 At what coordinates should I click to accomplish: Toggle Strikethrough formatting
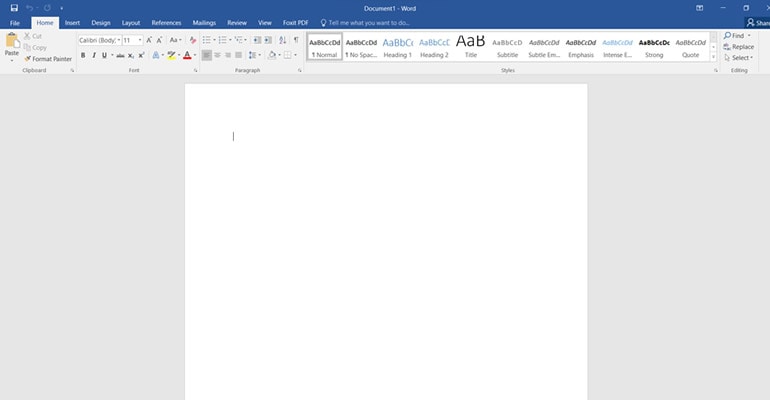coord(120,55)
